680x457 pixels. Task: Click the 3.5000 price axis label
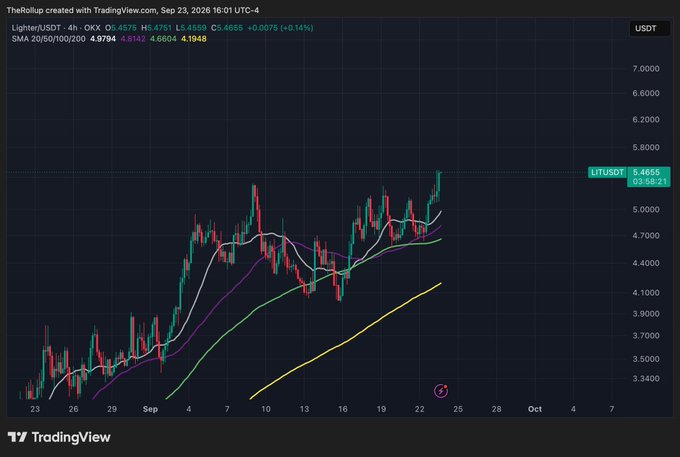(646, 359)
